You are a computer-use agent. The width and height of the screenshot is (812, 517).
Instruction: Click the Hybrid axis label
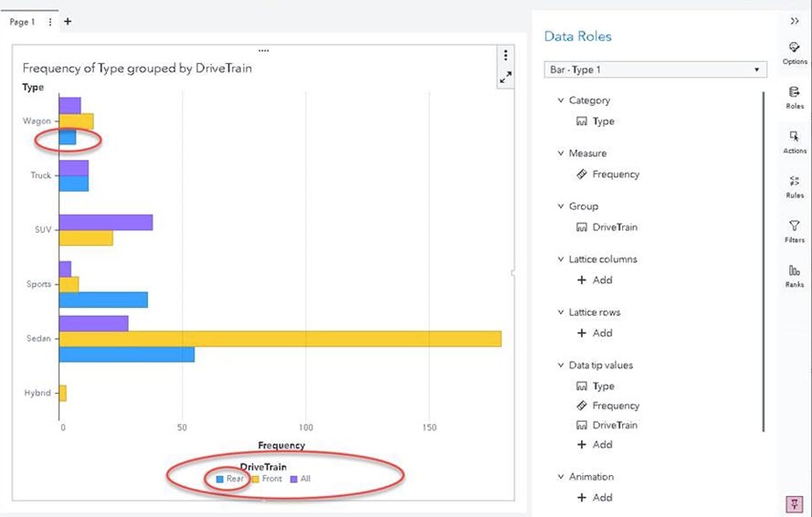coord(37,393)
